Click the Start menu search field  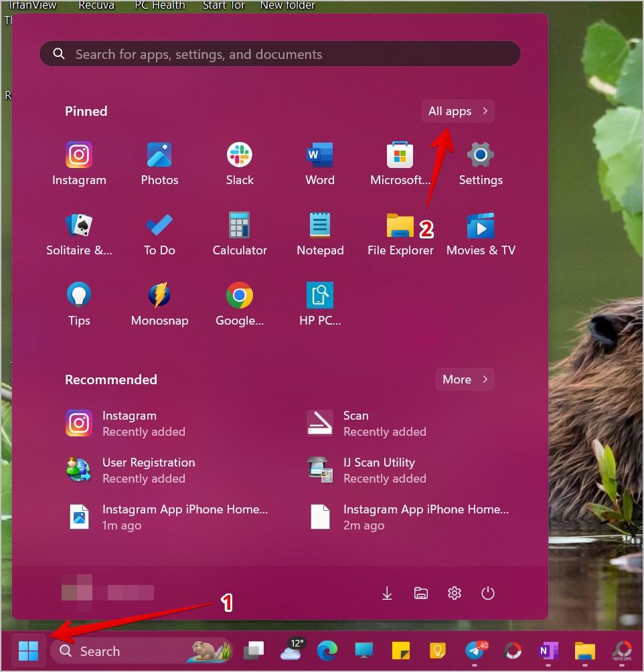coord(280,54)
